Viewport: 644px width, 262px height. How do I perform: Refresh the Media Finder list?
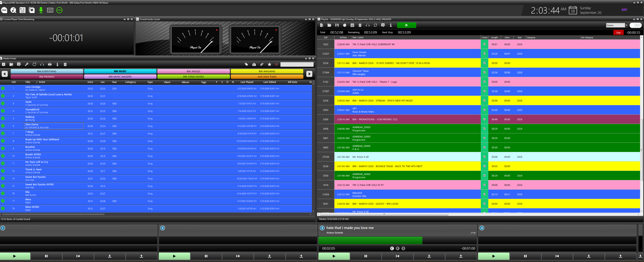(x=34, y=65)
